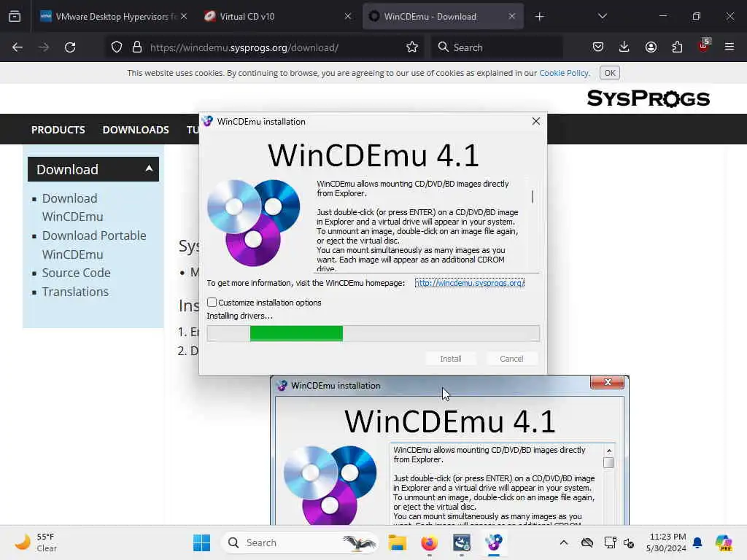Show site security padlock info
Image resolution: width=747 pixels, height=560 pixels.
pyautogui.click(x=137, y=47)
